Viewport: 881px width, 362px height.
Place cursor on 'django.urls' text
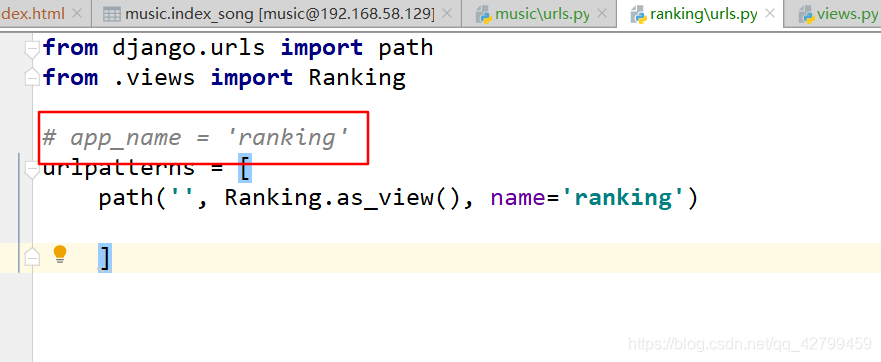coord(189,48)
